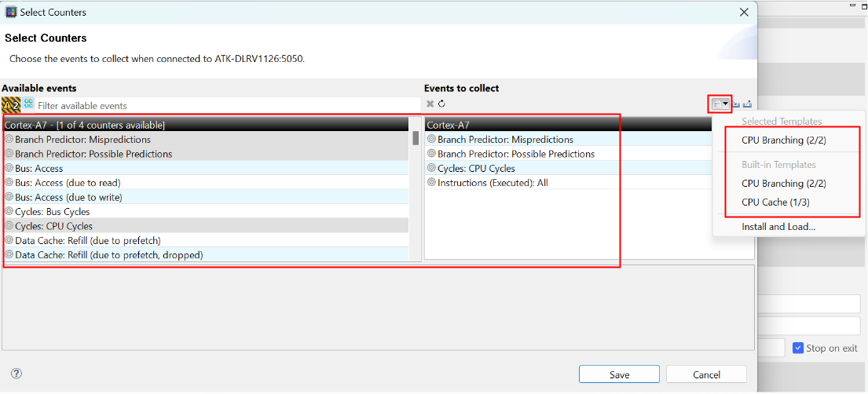
Task: Select Install and Load... menu entry
Action: [x=778, y=227]
